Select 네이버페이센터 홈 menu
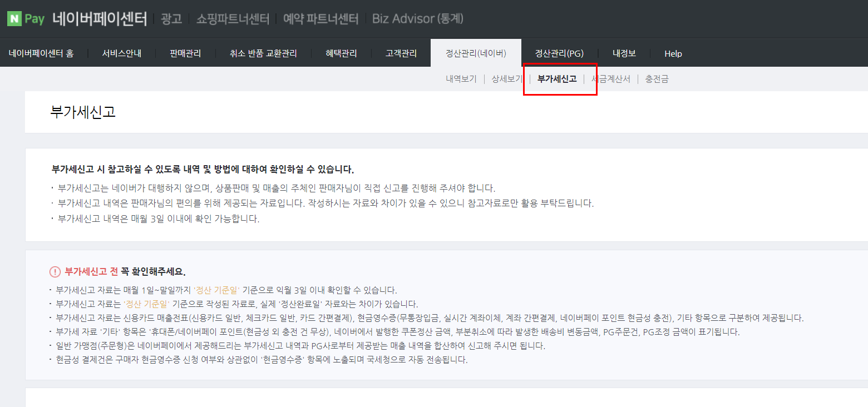This screenshot has height=407, width=868. [x=41, y=53]
